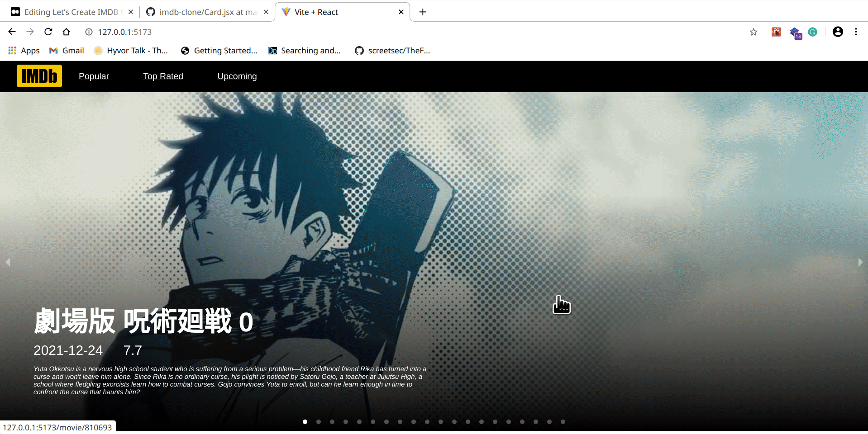Image resolution: width=868 pixels, height=434 pixels.
Task: Click the Yuta Okkotsu movie description text
Action: (230, 380)
